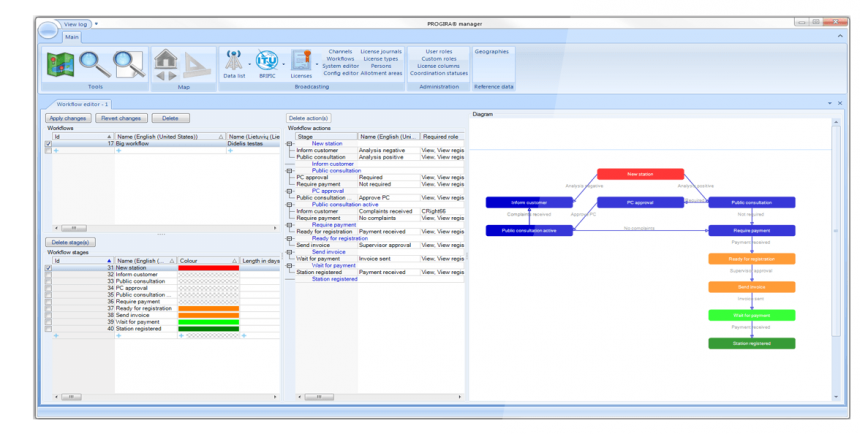860x434 pixels.
Task: Select the Ready for registration diagram node
Action: 751,258
